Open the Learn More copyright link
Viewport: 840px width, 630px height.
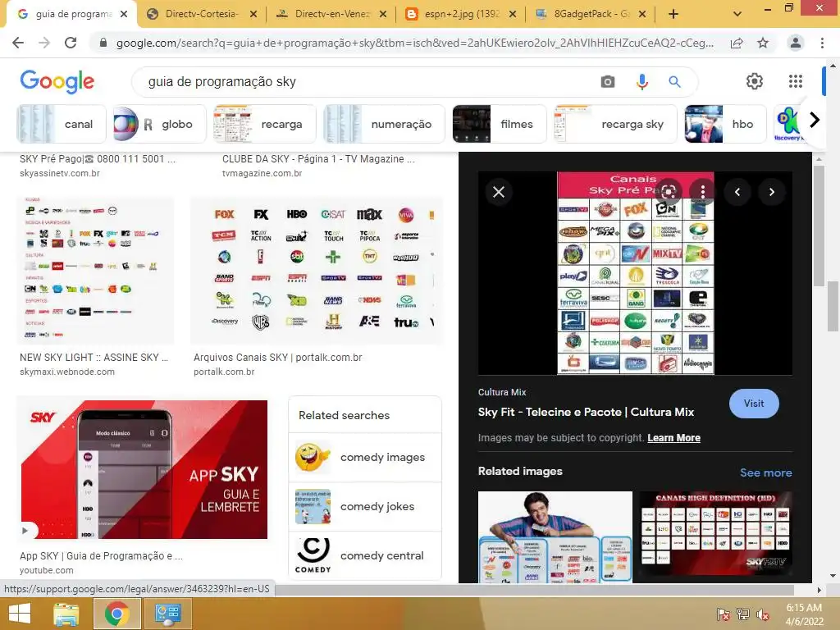tap(674, 438)
